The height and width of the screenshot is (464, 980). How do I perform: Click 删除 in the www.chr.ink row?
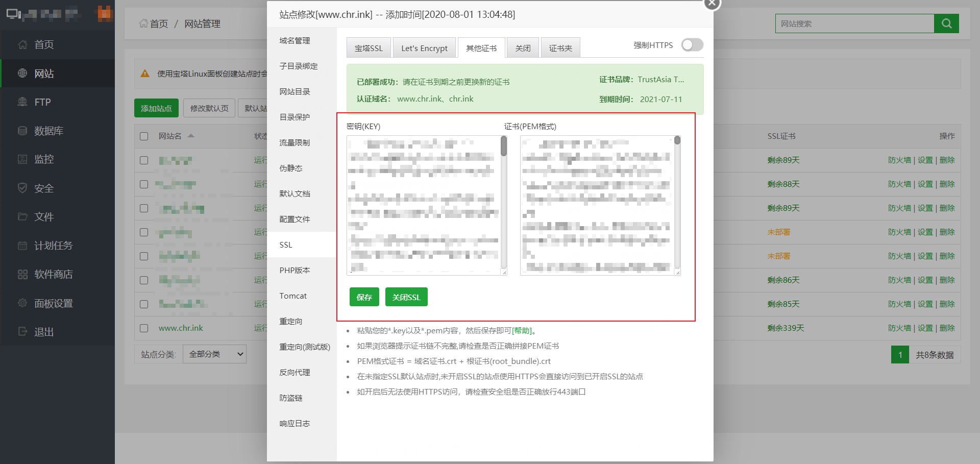pyautogui.click(x=947, y=328)
